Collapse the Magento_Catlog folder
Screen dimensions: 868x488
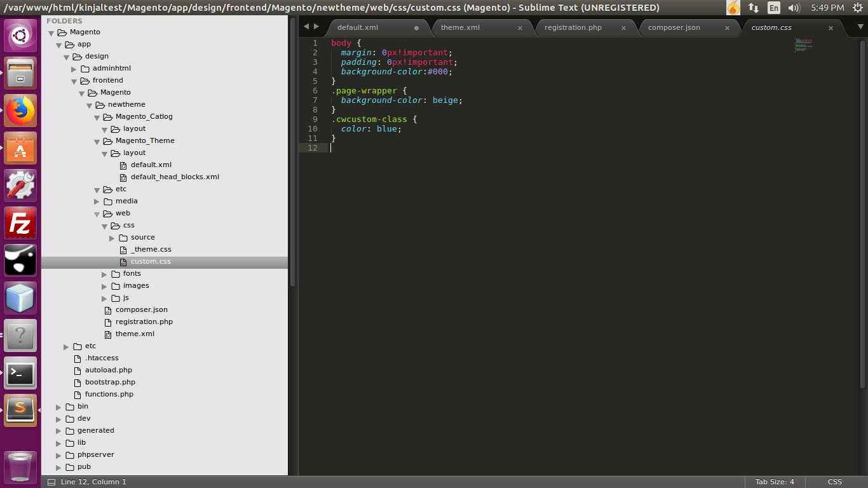pos(97,117)
